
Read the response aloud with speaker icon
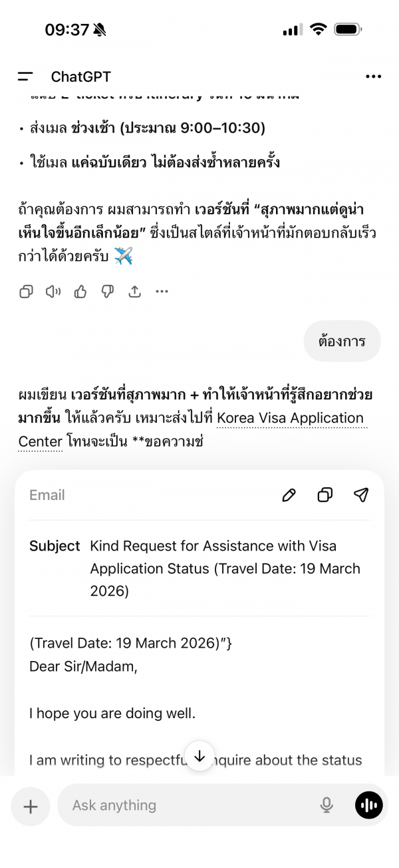pyautogui.click(x=53, y=292)
